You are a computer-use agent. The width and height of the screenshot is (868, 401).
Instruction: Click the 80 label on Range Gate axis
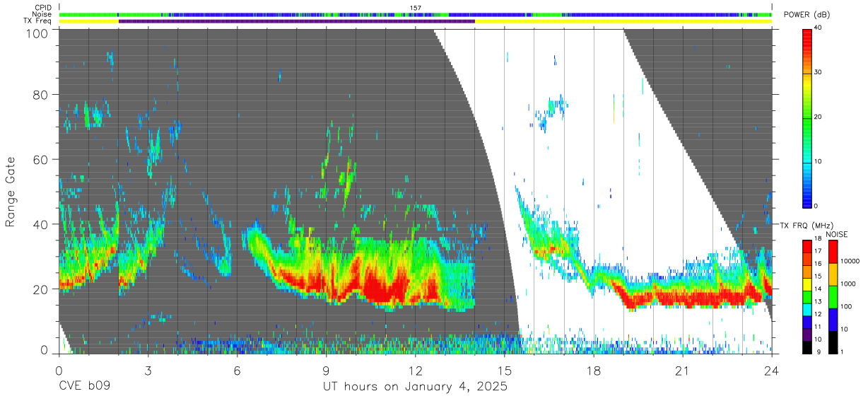click(40, 95)
